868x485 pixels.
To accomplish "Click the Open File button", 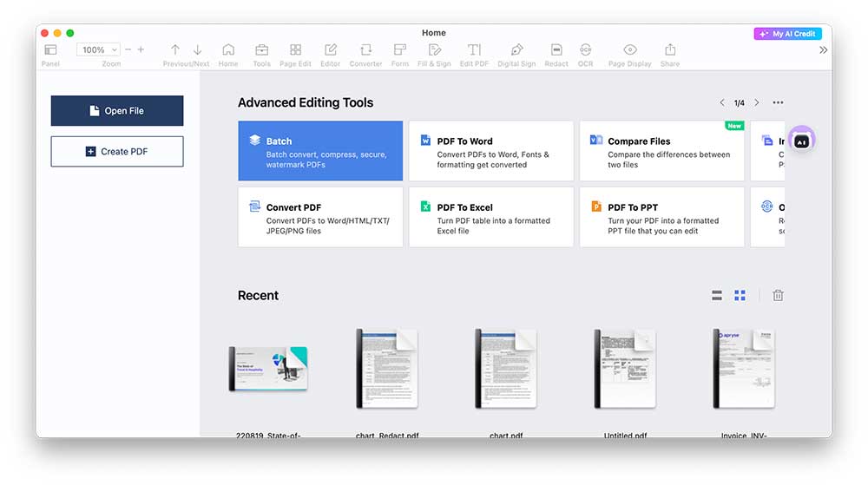I will pos(117,111).
